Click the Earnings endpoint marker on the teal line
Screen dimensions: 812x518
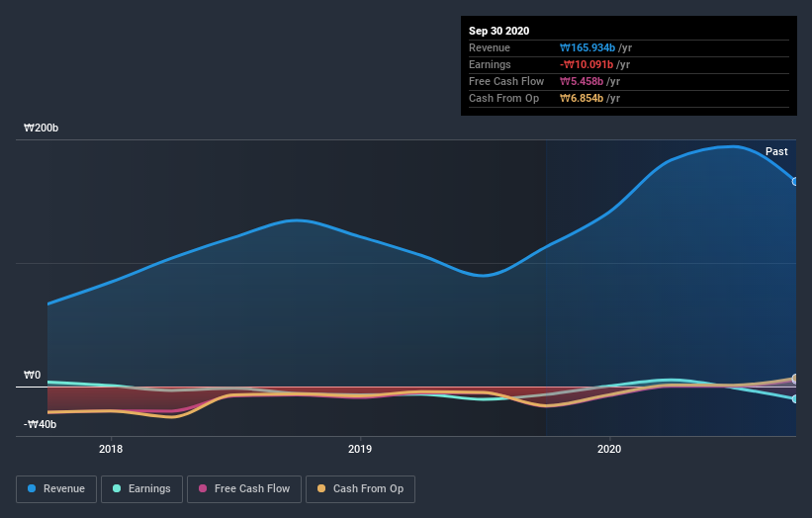point(795,399)
